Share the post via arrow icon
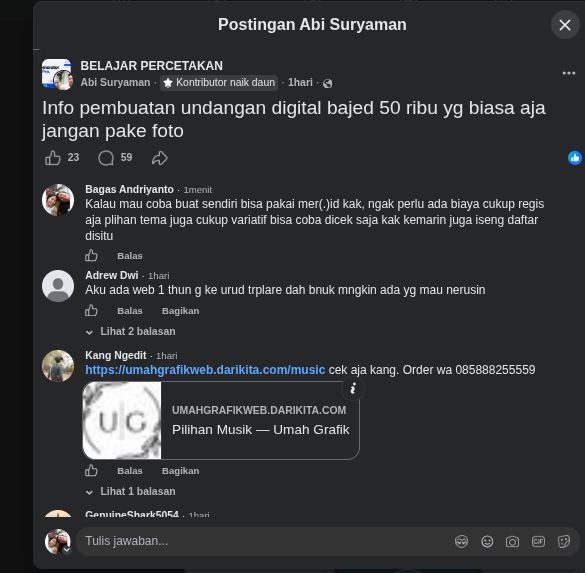Screen dimensions: 585x573 pyautogui.click(x=160, y=158)
